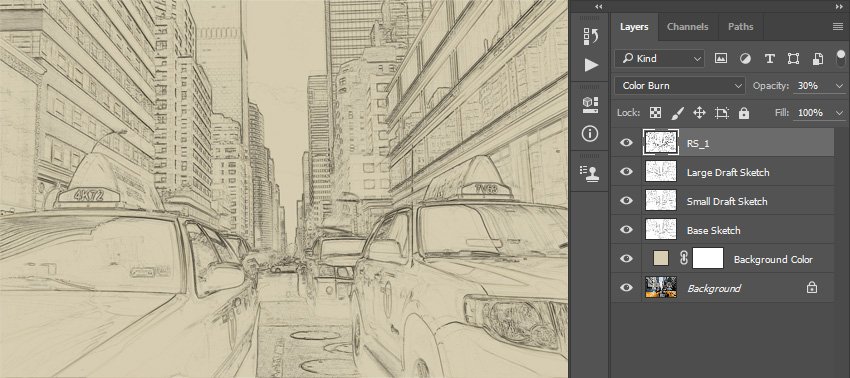Hide the Base Sketch layer

(626, 229)
